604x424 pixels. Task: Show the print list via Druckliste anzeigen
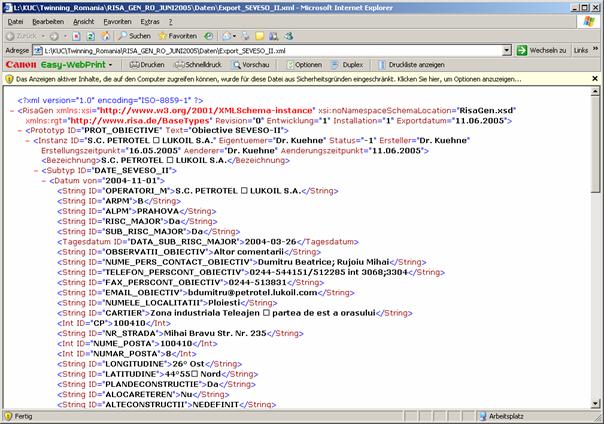click(410, 64)
